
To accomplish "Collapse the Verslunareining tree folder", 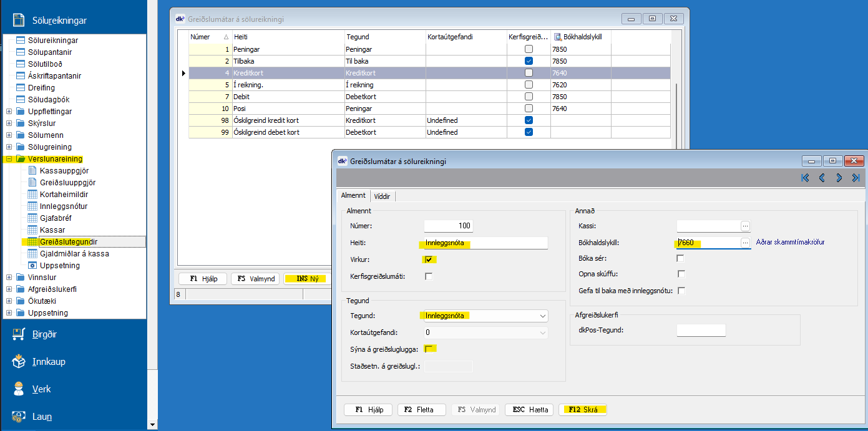I will pos(9,159).
